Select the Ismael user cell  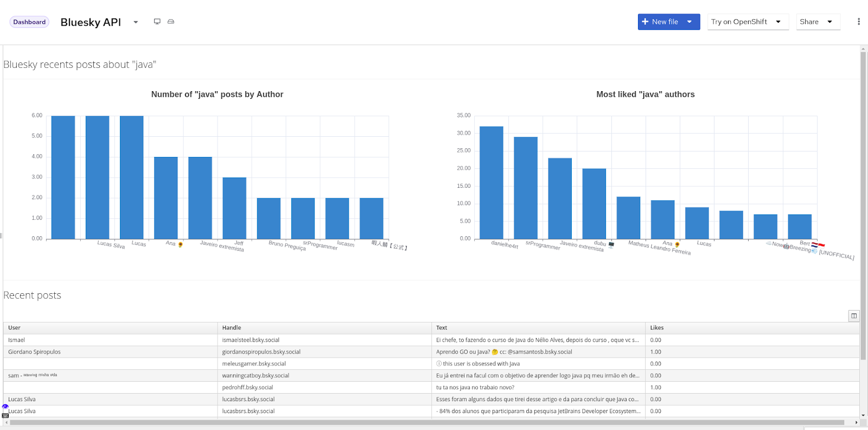pos(111,340)
